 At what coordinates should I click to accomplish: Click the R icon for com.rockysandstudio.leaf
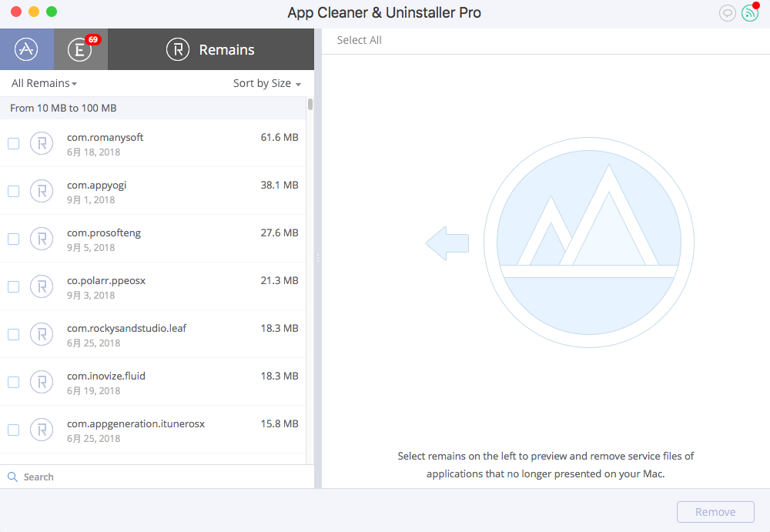click(42, 334)
